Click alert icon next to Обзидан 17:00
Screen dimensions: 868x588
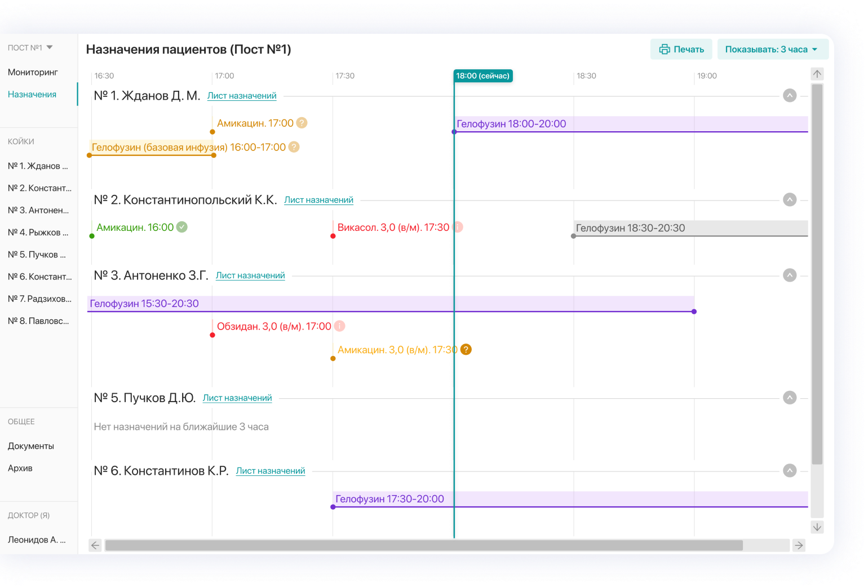339,326
